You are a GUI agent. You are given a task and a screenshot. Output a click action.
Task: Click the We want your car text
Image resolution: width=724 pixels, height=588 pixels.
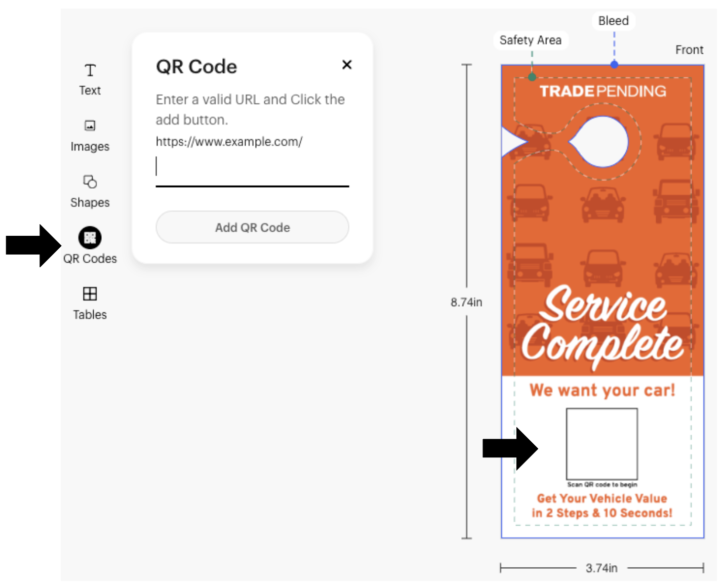602,390
